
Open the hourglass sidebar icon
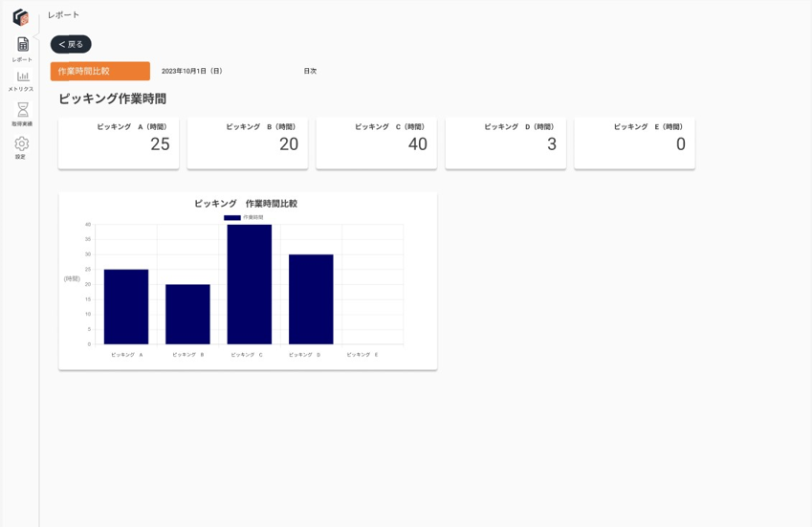point(23,110)
